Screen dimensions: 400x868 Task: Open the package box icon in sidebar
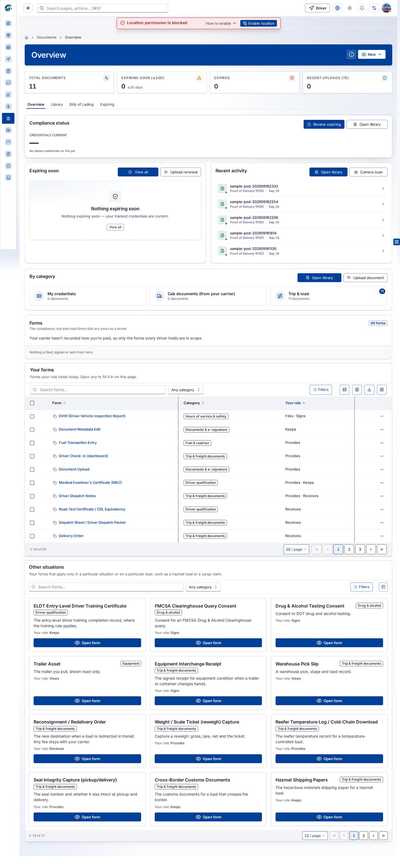8,35
